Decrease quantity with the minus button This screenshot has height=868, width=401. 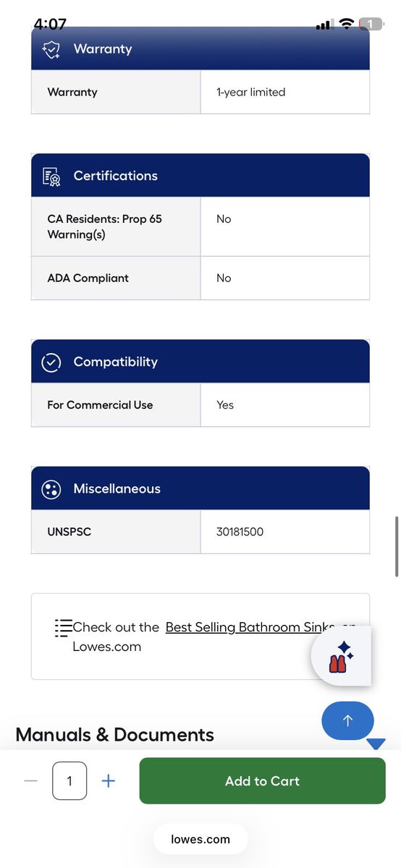pos(30,781)
